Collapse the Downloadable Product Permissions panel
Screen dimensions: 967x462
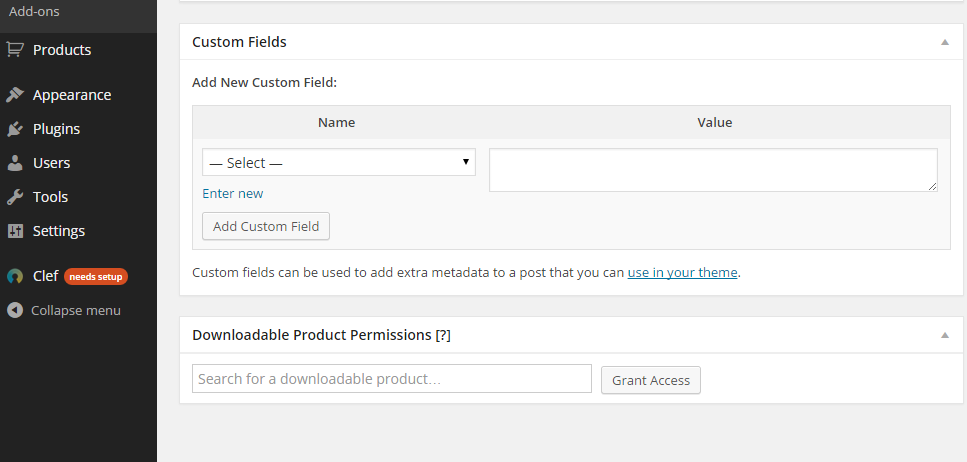pyautogui.click(x=945, y=335)
